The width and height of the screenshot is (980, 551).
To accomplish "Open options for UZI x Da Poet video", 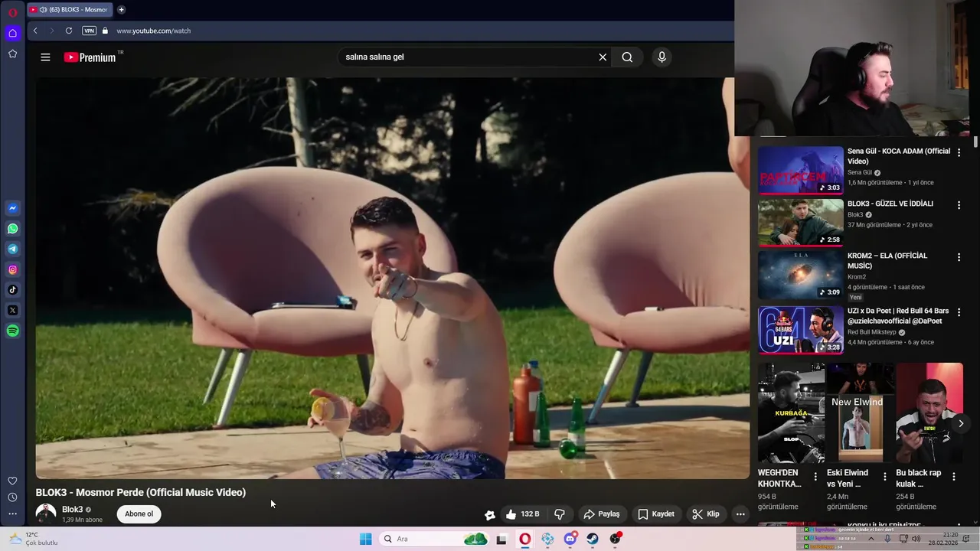I will [x=959, y=312].
